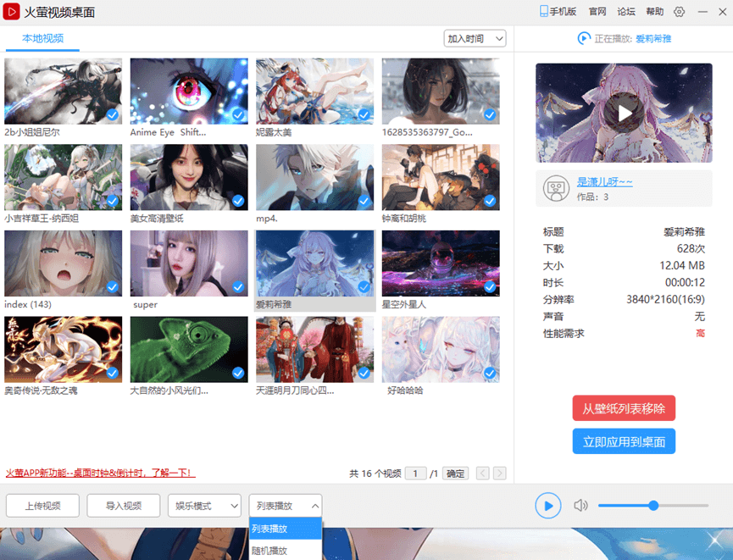Click the 火萤视频桌面 app logo
This screenshot has width=733, height=560.
12,12
